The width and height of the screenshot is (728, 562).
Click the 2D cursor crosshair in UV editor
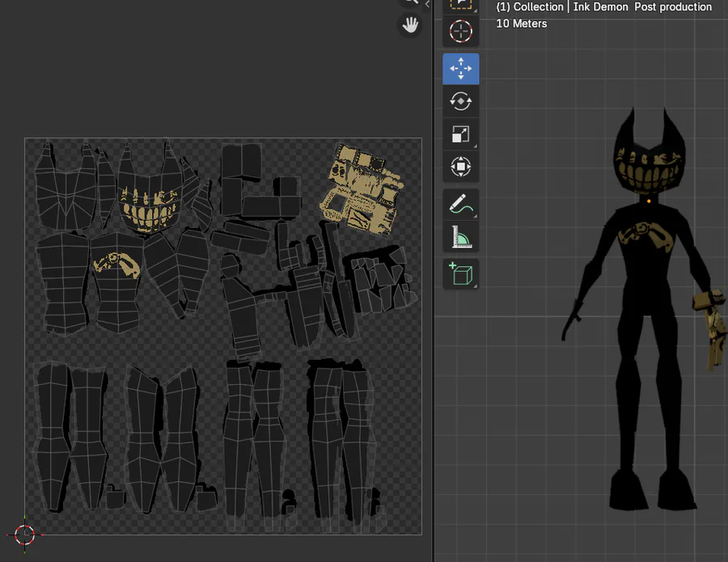pos(24,535)
